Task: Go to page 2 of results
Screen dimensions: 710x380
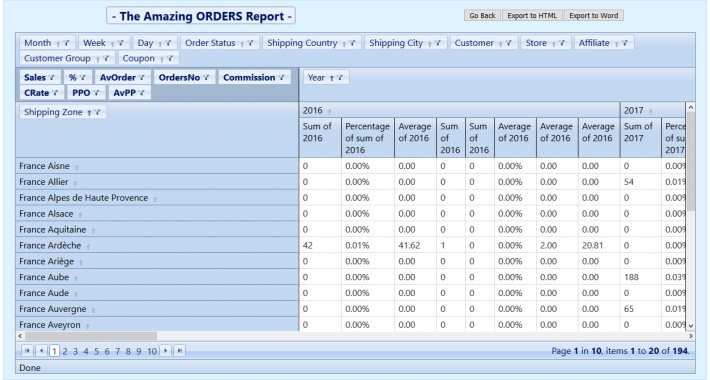Action: [x=65, y=351]
